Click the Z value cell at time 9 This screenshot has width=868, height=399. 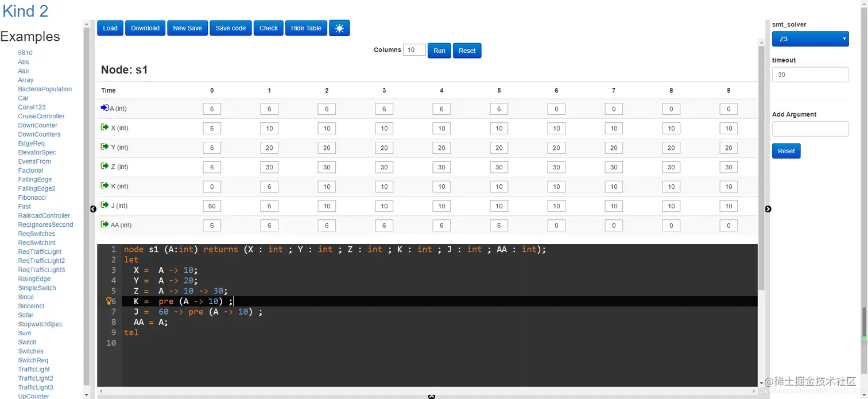tap(728, 167)
